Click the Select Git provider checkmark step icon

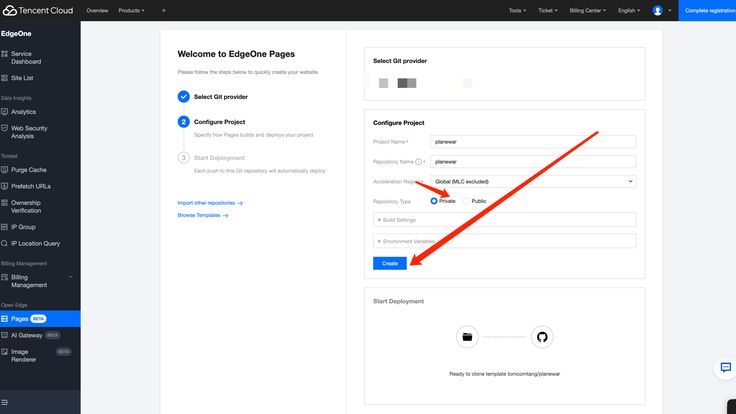[x=184, y=96]
